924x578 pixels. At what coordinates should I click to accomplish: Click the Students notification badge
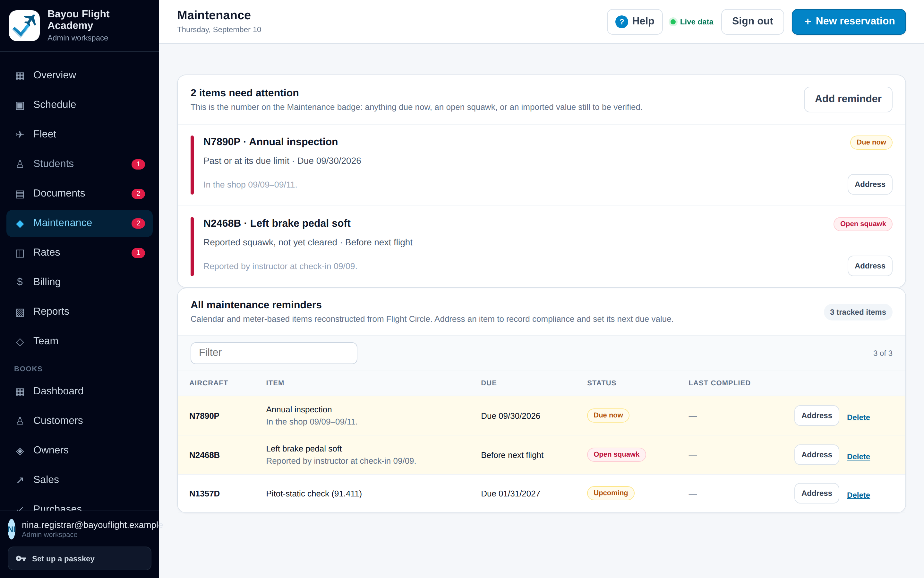click(x=138, y=164)
